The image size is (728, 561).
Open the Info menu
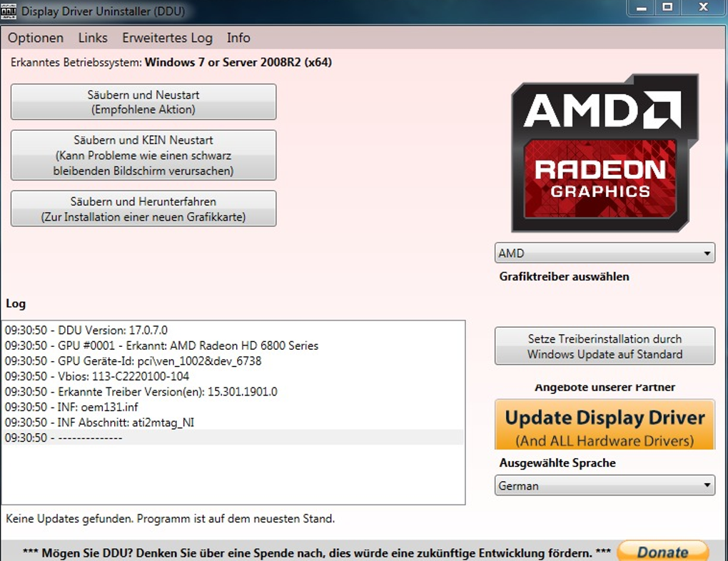click(x=238, y=37)
